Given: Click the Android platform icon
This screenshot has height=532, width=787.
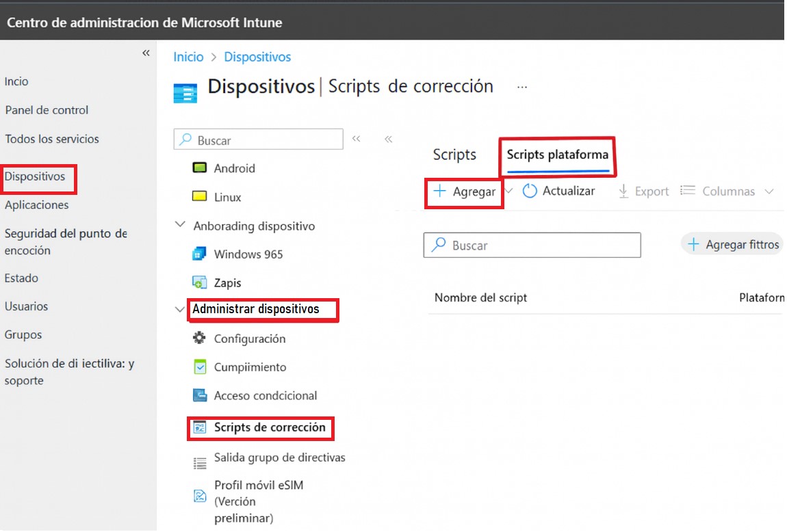Looking at the screenshot, I should tap(200, 168).
